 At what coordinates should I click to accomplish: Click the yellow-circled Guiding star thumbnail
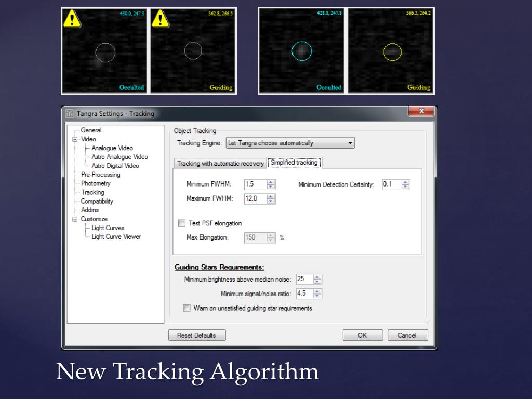pos(391,51)
